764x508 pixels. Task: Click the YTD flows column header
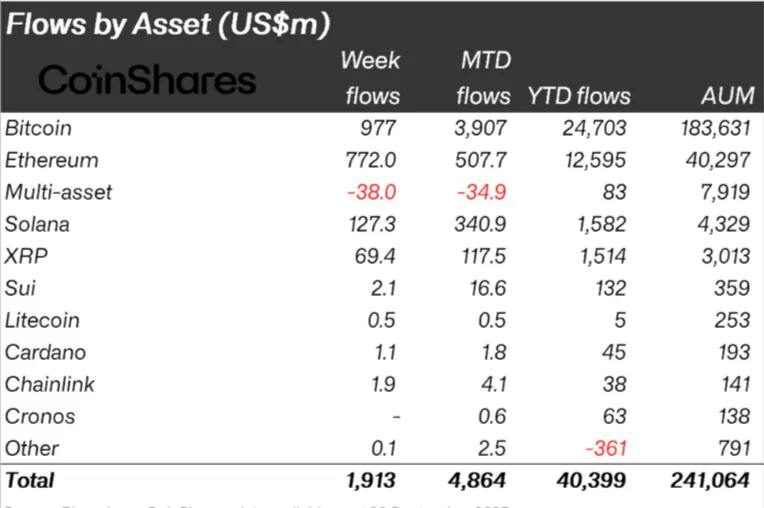tap(578, 97)
